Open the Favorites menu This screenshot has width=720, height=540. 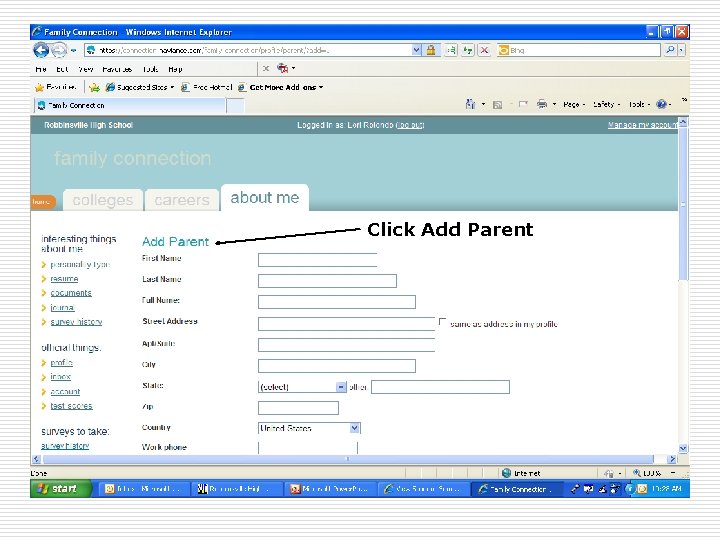point(117,69)
